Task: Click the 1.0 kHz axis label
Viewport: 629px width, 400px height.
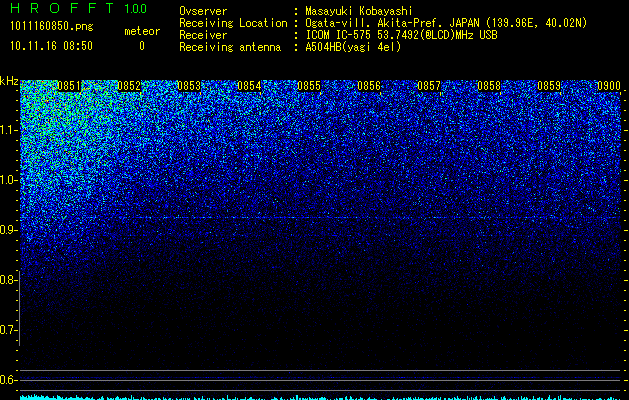Action: click(9, 180)
